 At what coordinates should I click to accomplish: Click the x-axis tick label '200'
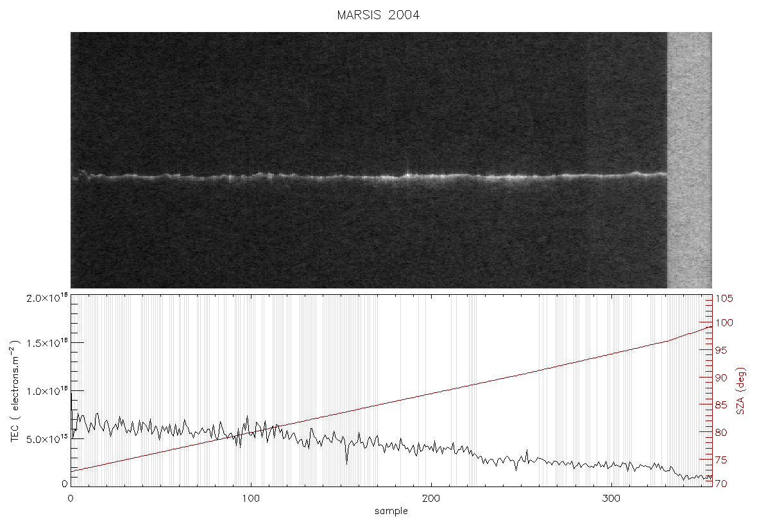pos(430,498)
